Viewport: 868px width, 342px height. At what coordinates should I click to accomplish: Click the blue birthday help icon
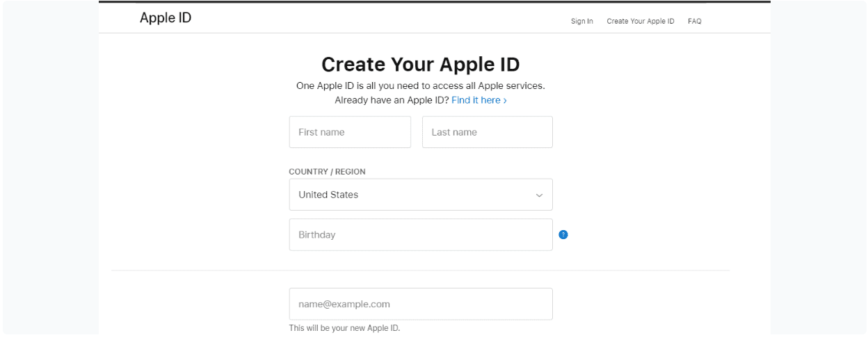pyautogui.click(x=563, y=235)
